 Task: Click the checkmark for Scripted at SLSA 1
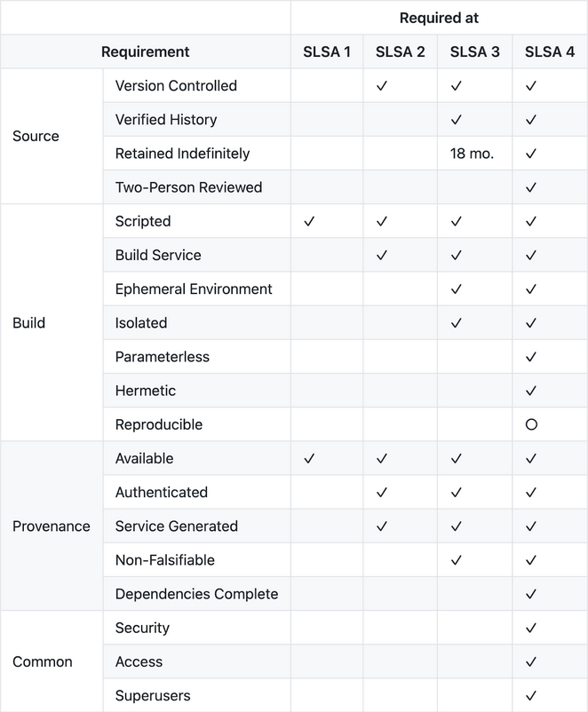(x=310, y=221)
